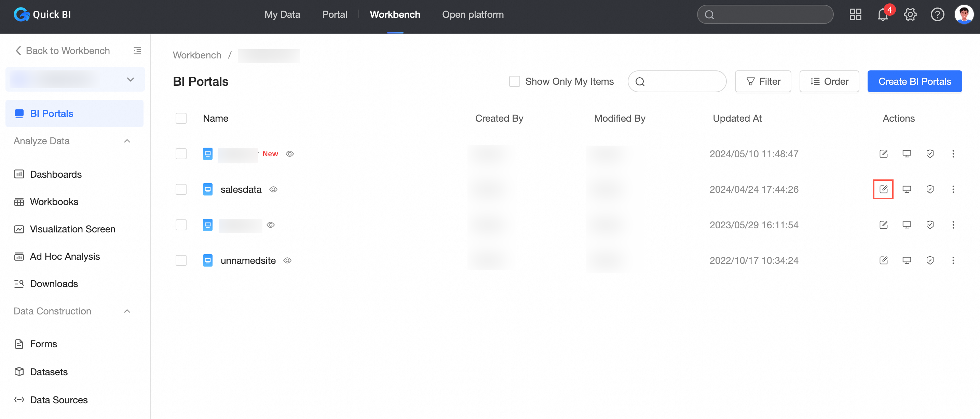Toggle the select-all checkbox in table header
The width and height of the screenshot is (980, 419).
point(181,118)
